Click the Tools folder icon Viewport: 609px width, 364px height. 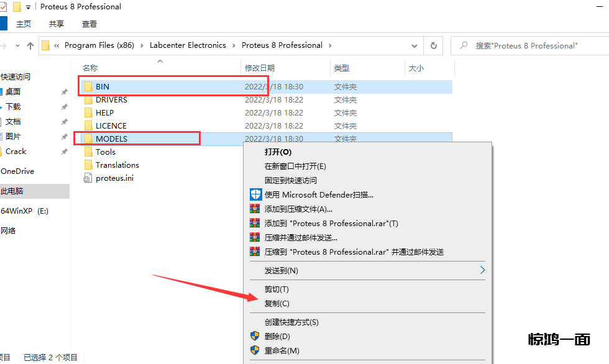point(88,152)
